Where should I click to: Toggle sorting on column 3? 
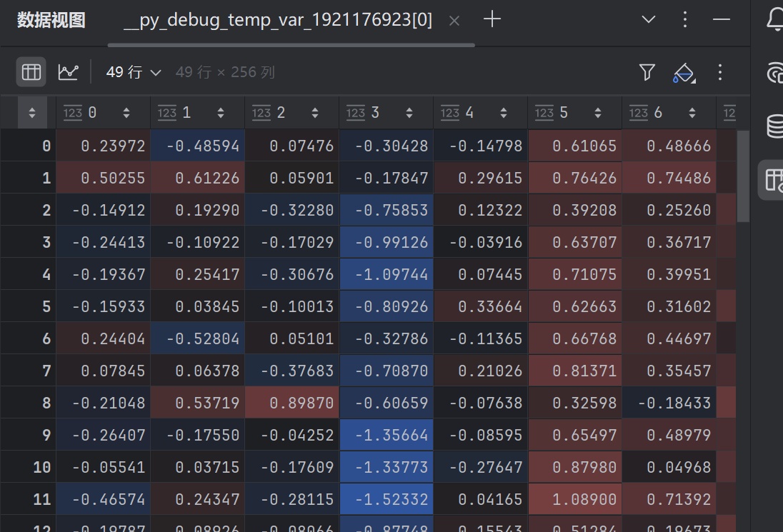click(x=409, y=112)
